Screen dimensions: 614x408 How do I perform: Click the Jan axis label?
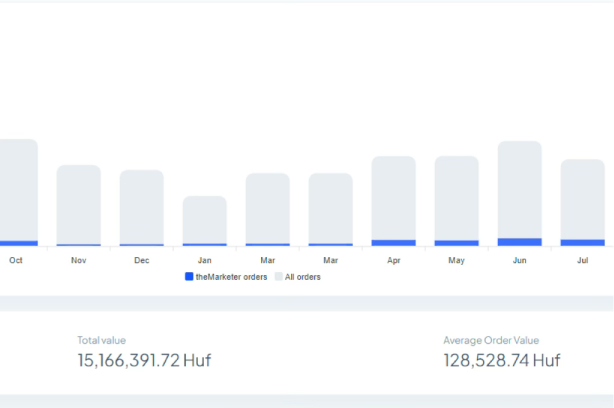[x=204, y=260]
